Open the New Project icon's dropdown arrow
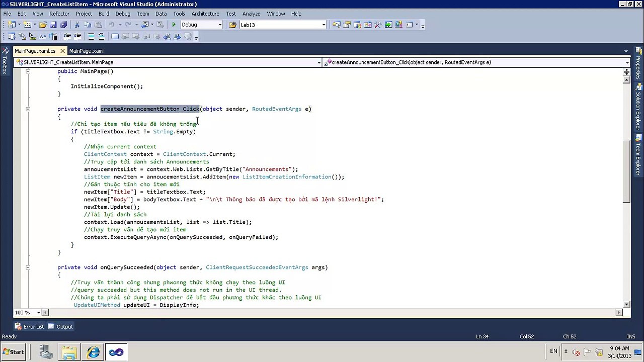The width and height of the screenshot is (644, 362). pyautogui.click(x=19, y=25)
